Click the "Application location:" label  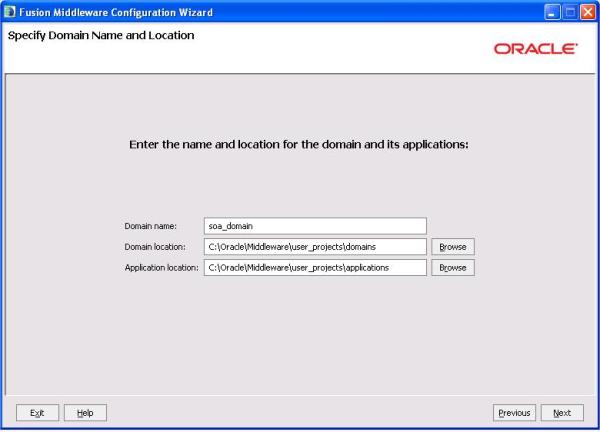pos(161,268)
